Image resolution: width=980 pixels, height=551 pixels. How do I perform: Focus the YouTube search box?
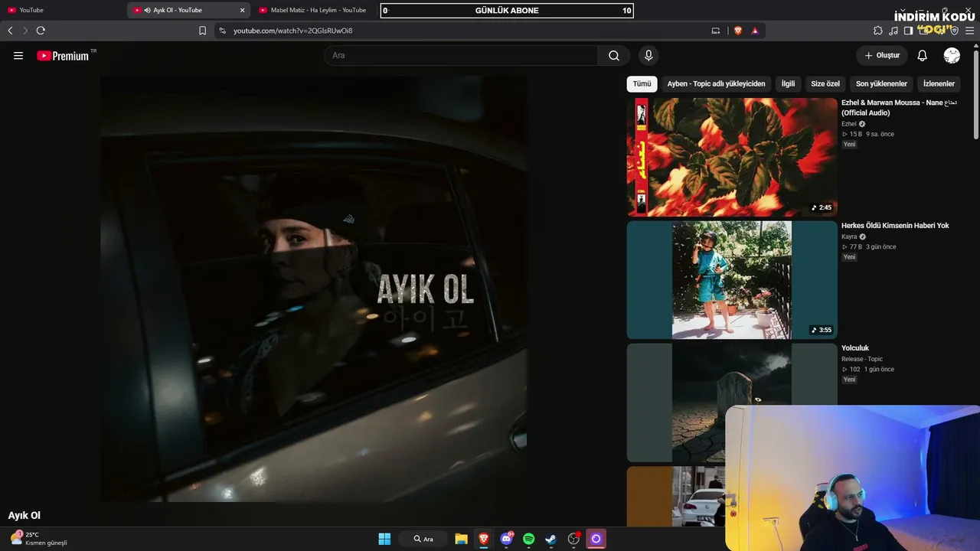click(x=461, y=56)
